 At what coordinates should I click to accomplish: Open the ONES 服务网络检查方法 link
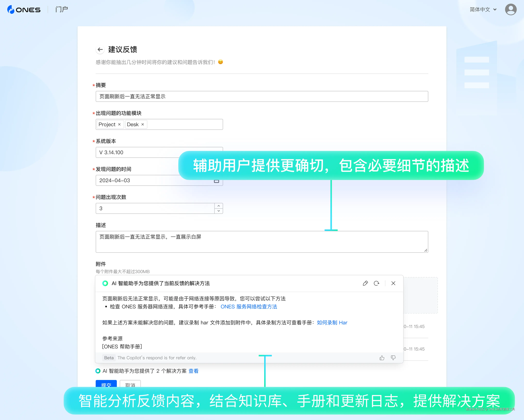tap(249, 307)
